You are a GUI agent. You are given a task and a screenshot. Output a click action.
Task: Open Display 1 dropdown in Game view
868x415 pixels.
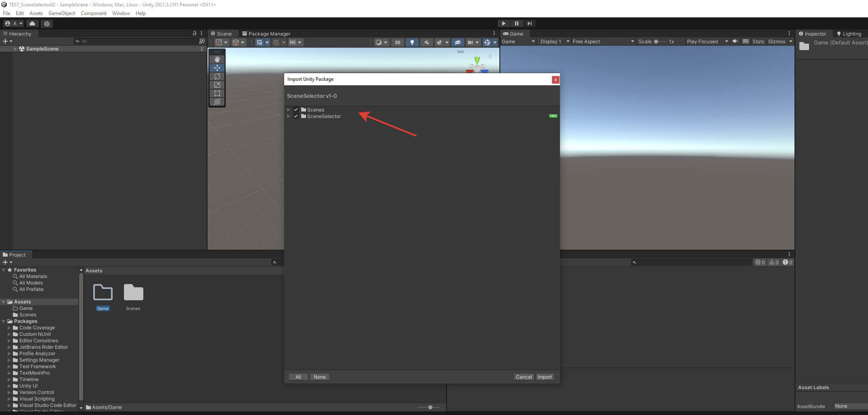click(x=555, y=42)
